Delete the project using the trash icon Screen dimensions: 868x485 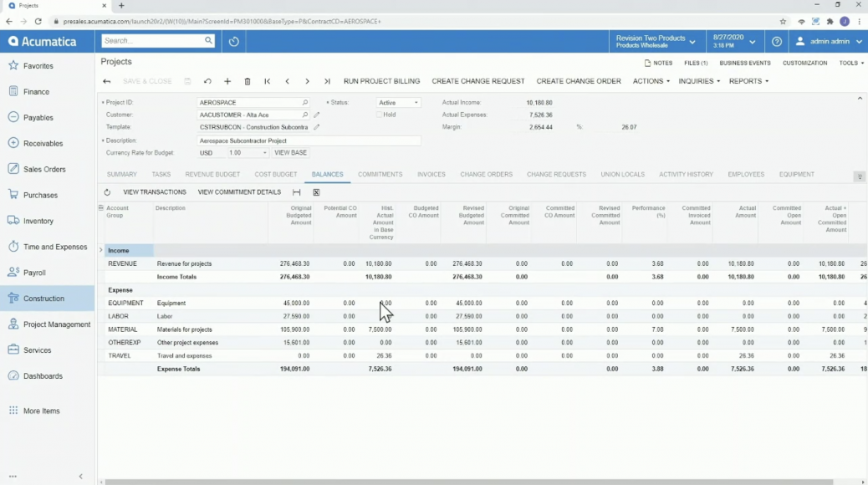[247, 81]
